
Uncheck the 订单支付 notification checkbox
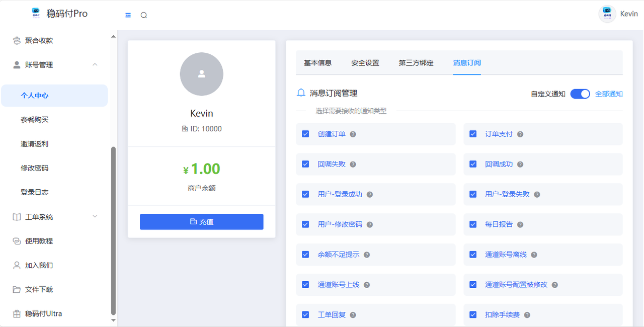(473, 134)
